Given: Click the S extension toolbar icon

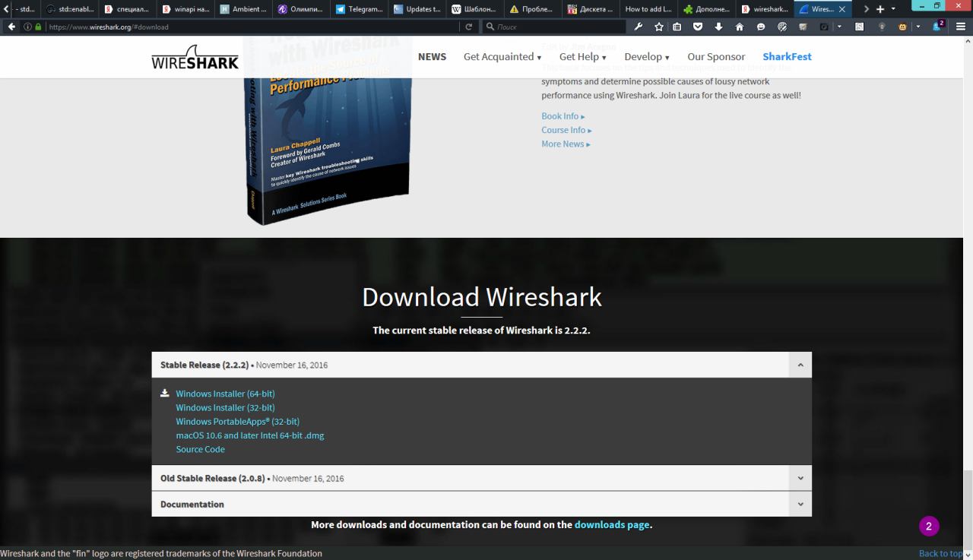Looking at the screenshot, I should (860, 27).
